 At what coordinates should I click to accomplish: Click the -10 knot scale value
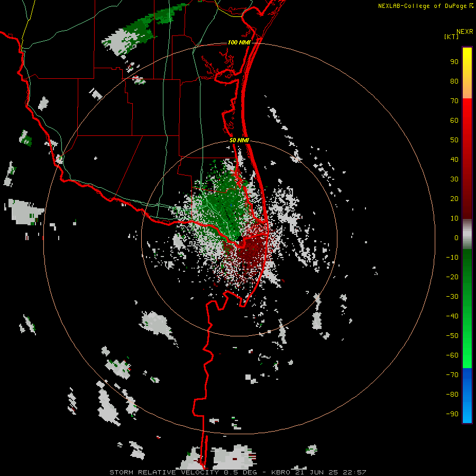pos(452,258)
